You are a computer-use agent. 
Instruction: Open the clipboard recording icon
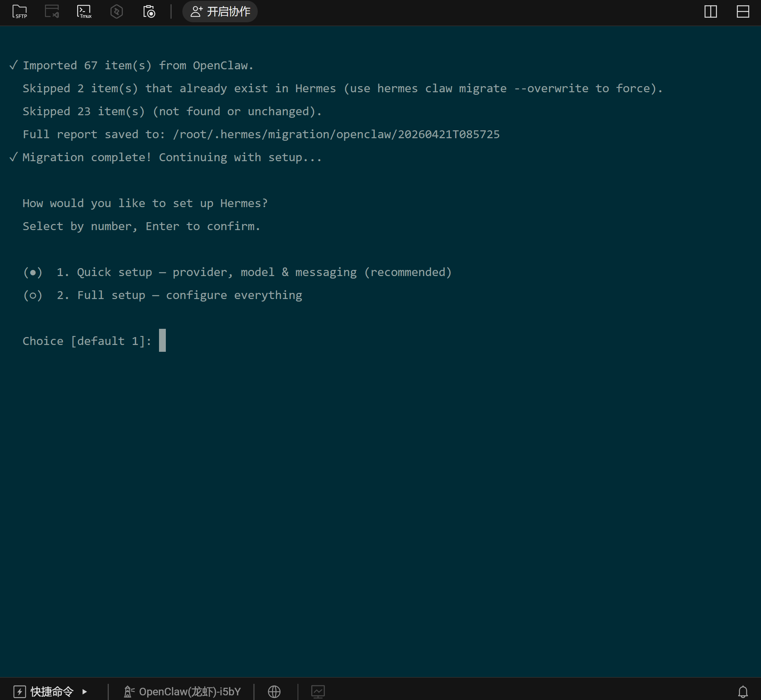149,11
